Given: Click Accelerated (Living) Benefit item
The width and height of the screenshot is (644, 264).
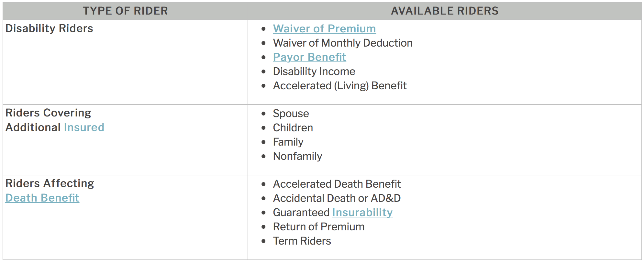Looking at the screenshot, I should coord(340,85).
